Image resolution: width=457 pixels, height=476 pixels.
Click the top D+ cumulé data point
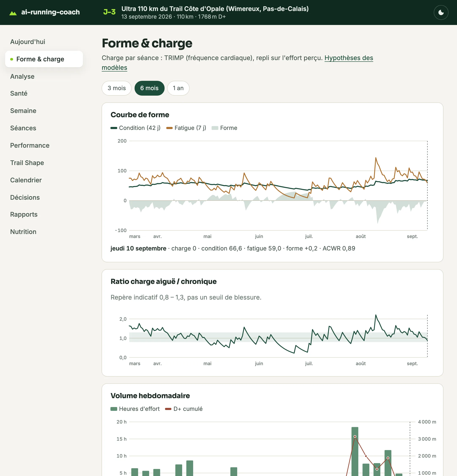point(355,437)
